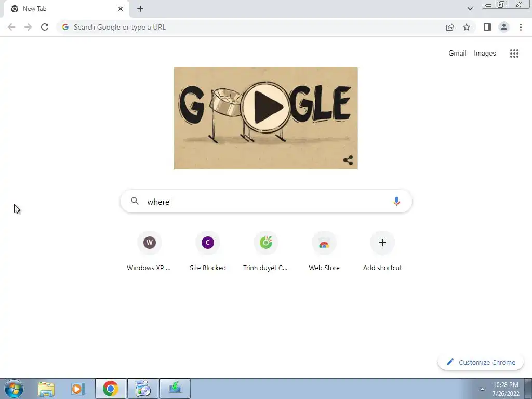The height and width of the screenshot is (399, 532).
Task: Open the Chrome three-dot menu
Action: (521, 27)
